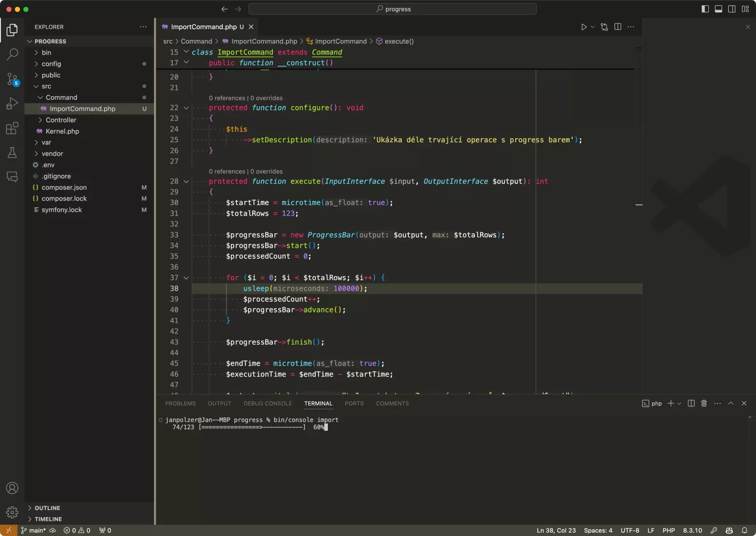The width and height of the screenshot is (756, 536).
Task: Run the PHP file with play button
Action: click(x=584, y=27)
